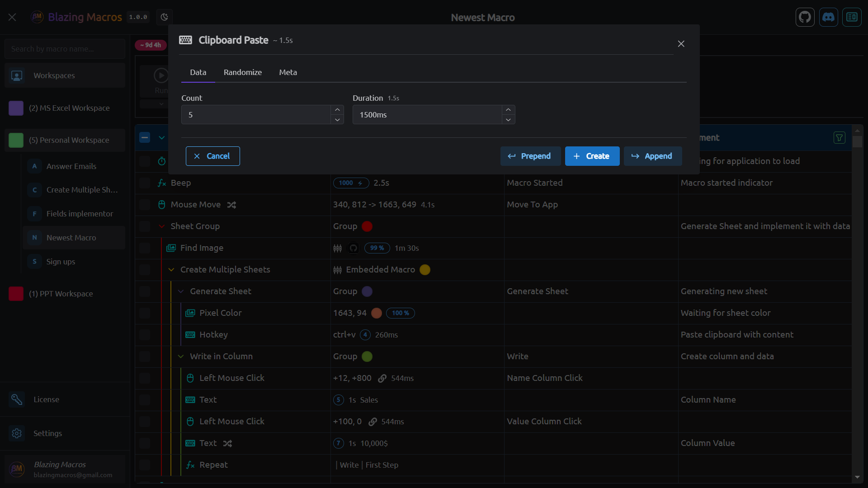Screen dimensions: 868x488
Task: Toggle select-all checkbox in table header
Action: (145, 138)
